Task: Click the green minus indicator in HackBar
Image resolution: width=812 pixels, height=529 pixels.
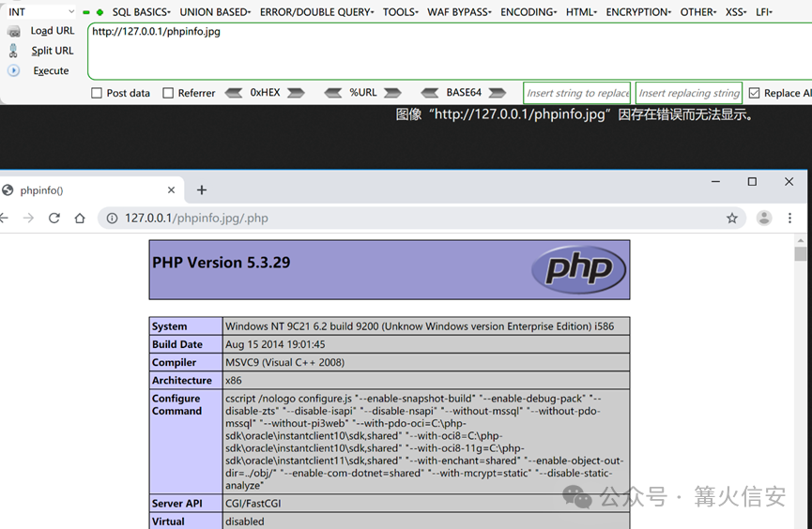Action: [x=86, y=12]
